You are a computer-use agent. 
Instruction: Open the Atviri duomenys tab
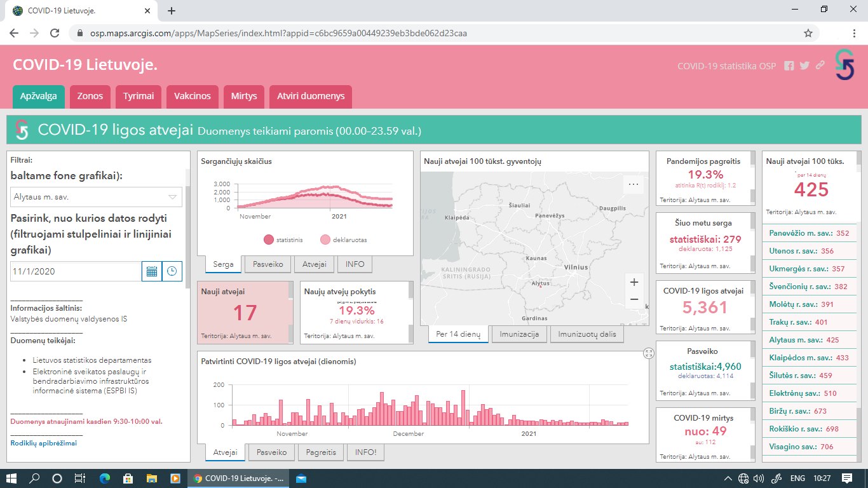coord(311,97)
